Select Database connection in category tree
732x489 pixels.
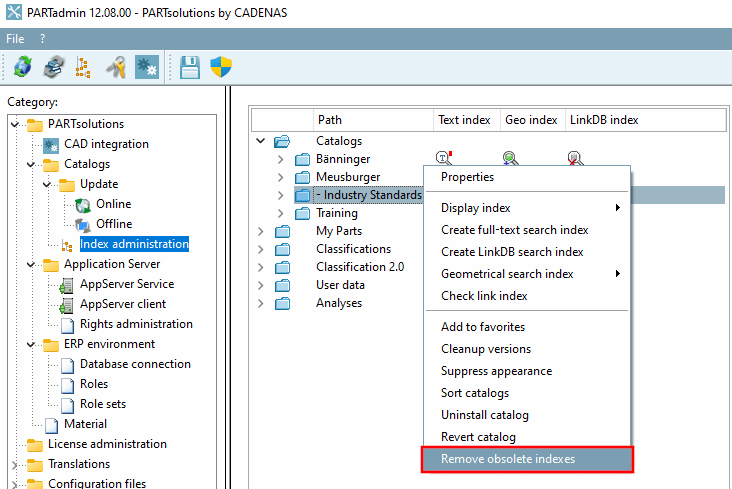(x=135, y=364)
